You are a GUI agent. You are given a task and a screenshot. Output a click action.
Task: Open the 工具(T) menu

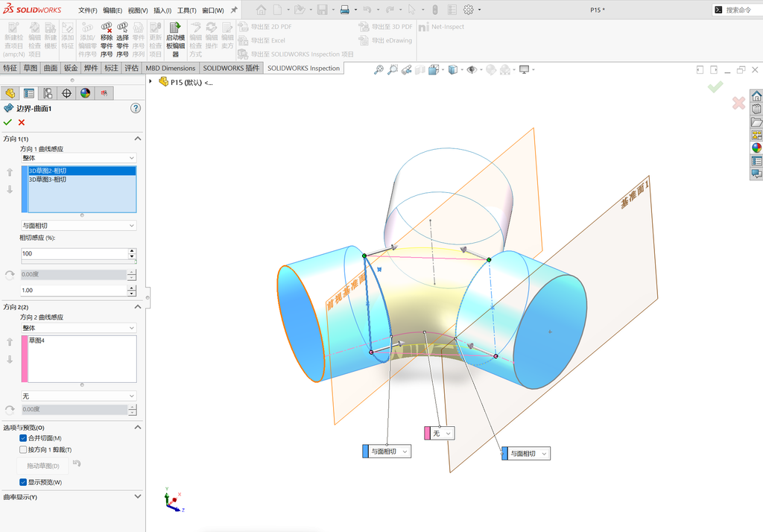click(187, 10)
